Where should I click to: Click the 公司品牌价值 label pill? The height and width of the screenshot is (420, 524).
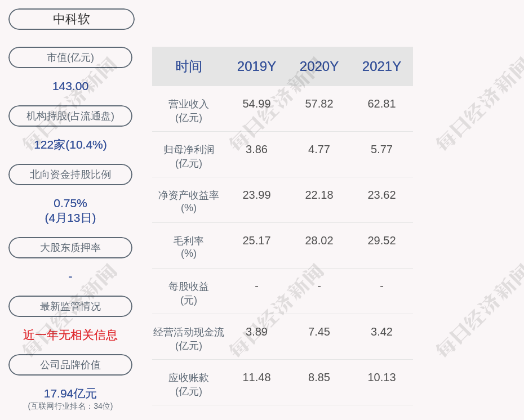[70, 365]
